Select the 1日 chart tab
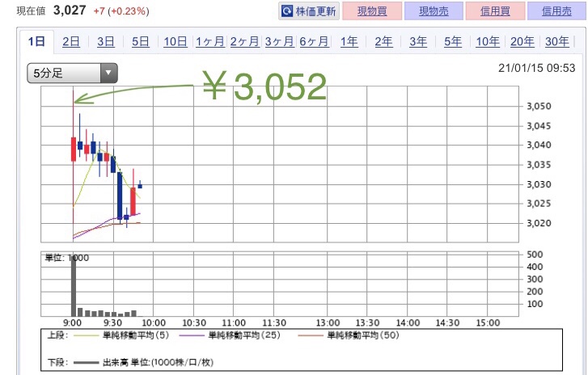Screen dimensions: 588x375 [36, 41]
